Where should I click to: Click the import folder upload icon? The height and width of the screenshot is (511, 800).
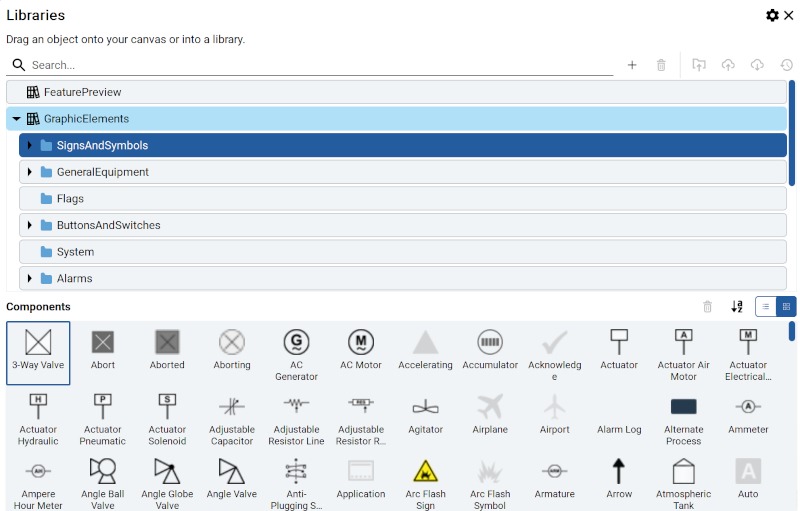(x=699, y=65)
